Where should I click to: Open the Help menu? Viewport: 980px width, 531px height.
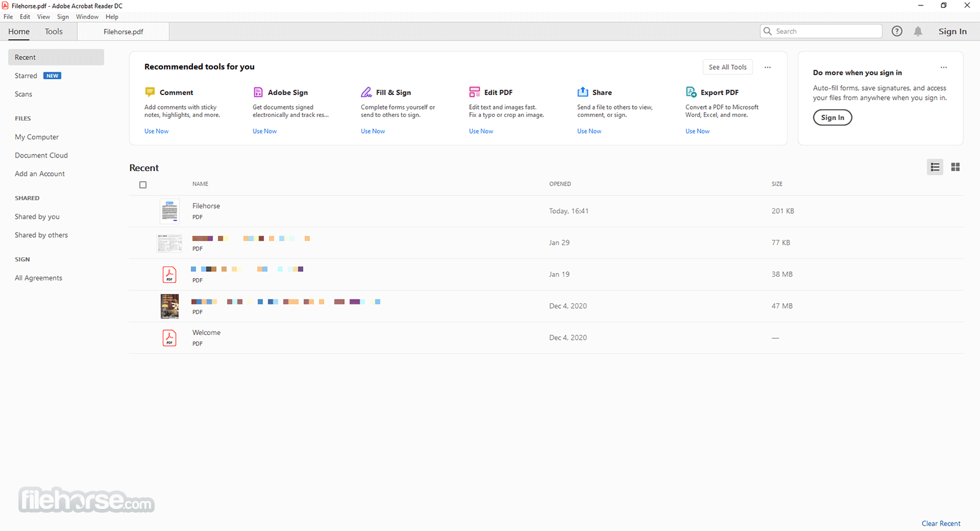click(x=111, y=17)
